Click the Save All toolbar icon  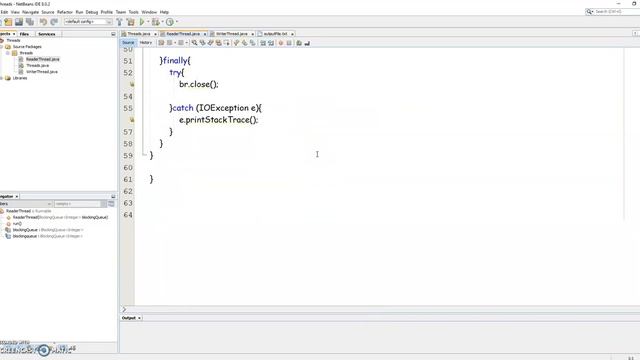(x=30, y=22)
